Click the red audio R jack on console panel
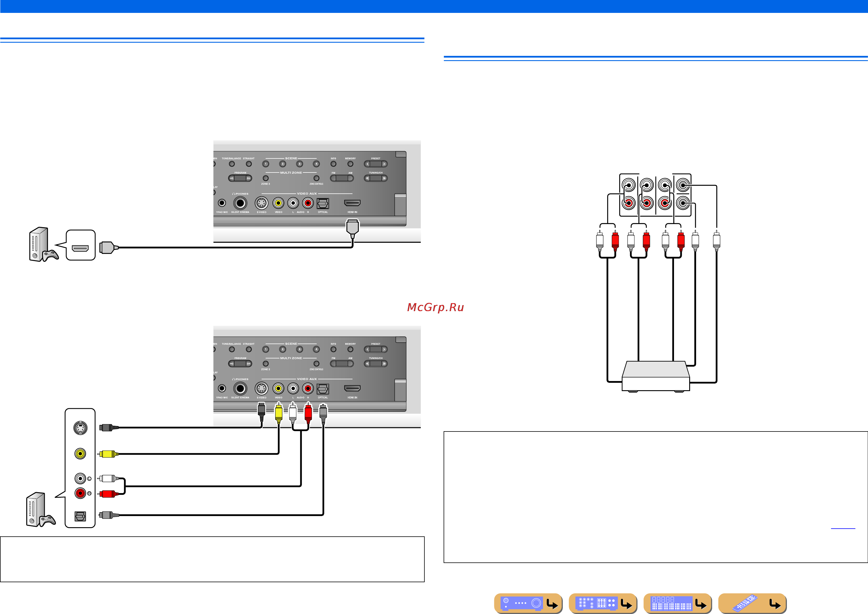This screenshot has width=868, height=614. [80, 493]
